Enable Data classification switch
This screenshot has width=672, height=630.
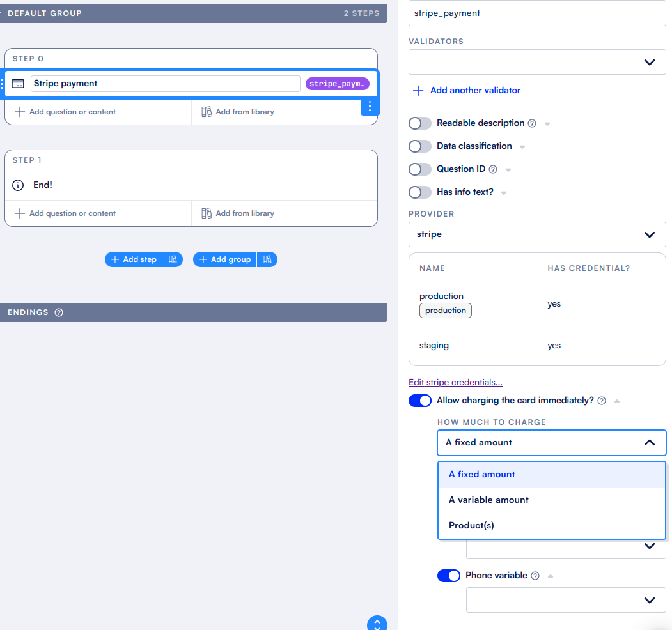click(x=420, y=146)
